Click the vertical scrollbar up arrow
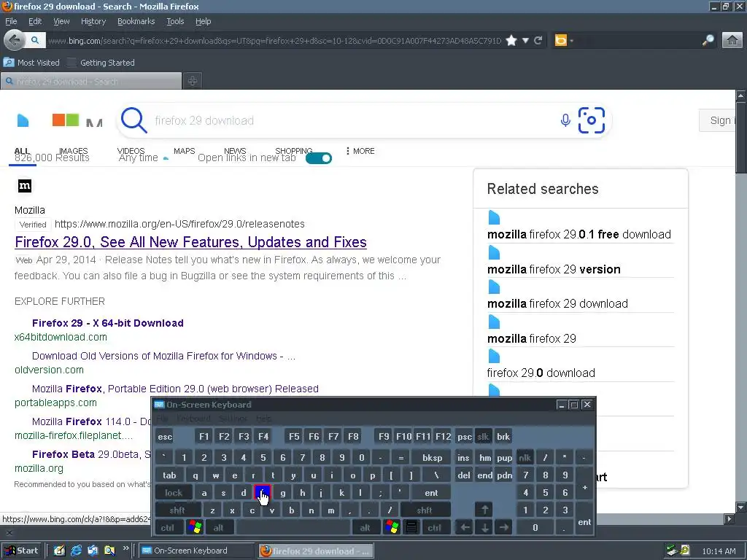This screenshot has width=747, height=560. [x=741, y=96]
